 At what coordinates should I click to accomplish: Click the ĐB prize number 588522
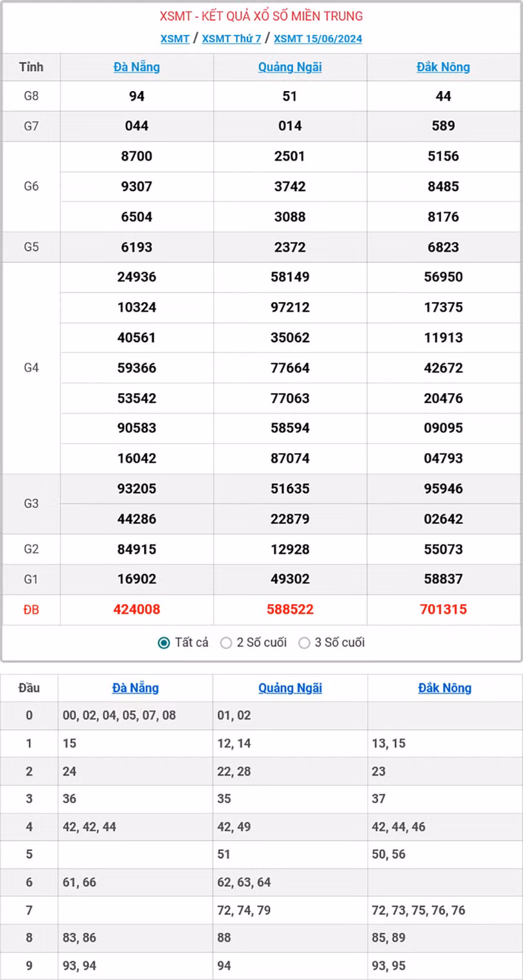click(289, 609)
